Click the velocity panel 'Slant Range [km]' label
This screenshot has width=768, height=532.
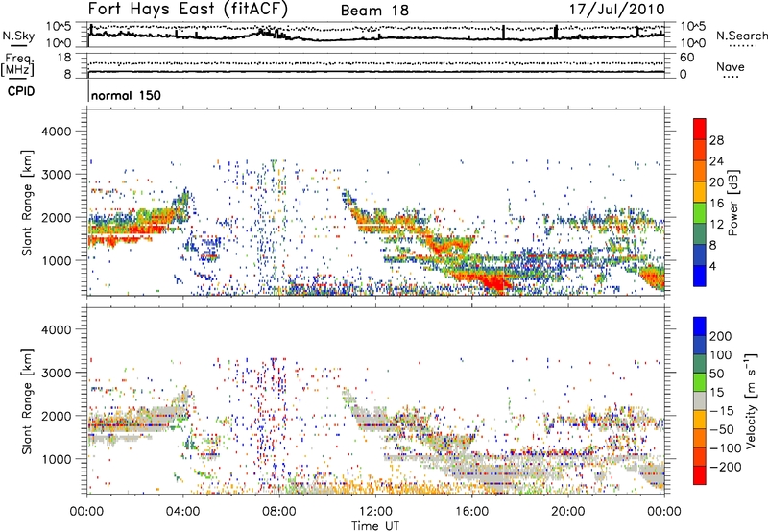coord(27,401)
